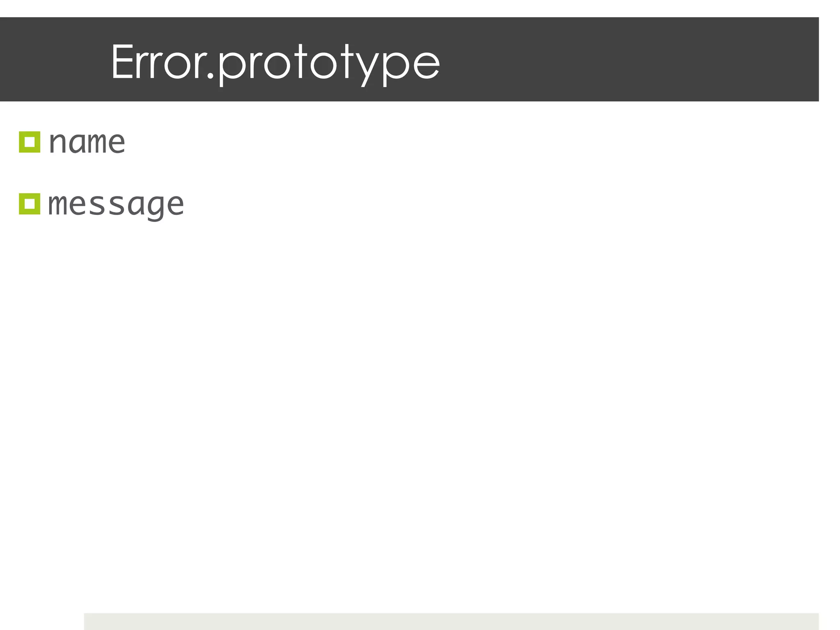The width and height of the screenshot is (840, 630).
Task: Select the message bullet text
Action: coord(116,204)
